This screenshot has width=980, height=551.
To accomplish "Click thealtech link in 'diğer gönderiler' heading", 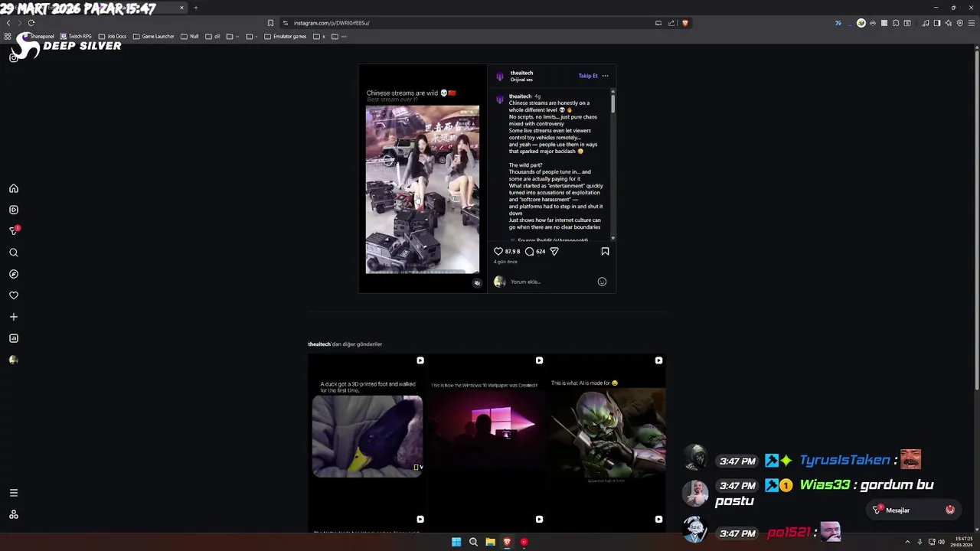I will pyautogui.click(x=319, y=344).
